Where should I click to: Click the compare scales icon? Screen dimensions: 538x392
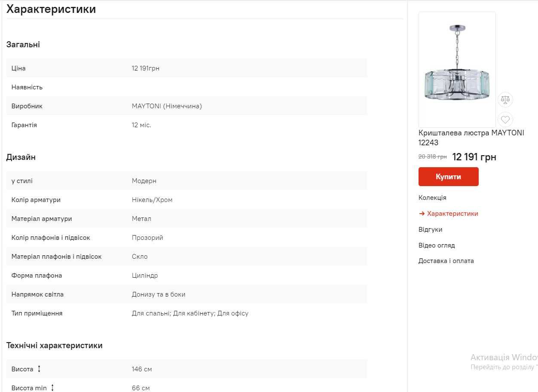coord(505,100)
